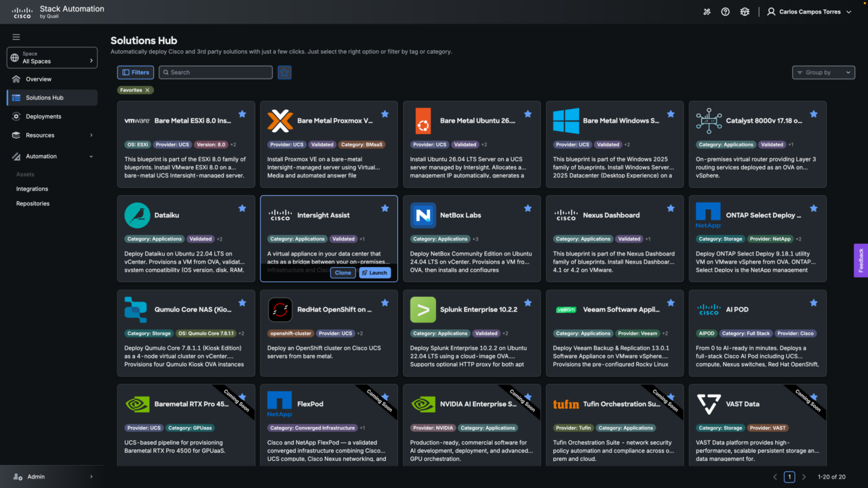The width and height of the screenshot is (868, 488).
Task: Launch the Intersight Assist blueprint
Action: [374, 272]
